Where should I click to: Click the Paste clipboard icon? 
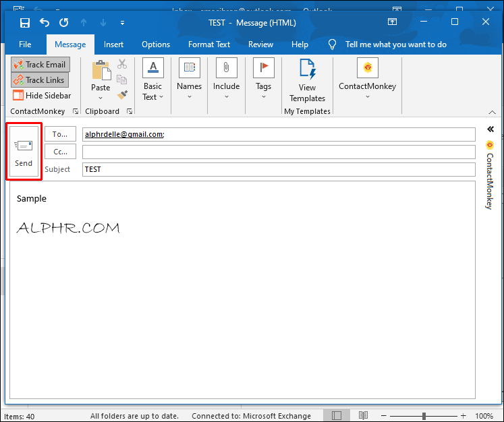101,70
